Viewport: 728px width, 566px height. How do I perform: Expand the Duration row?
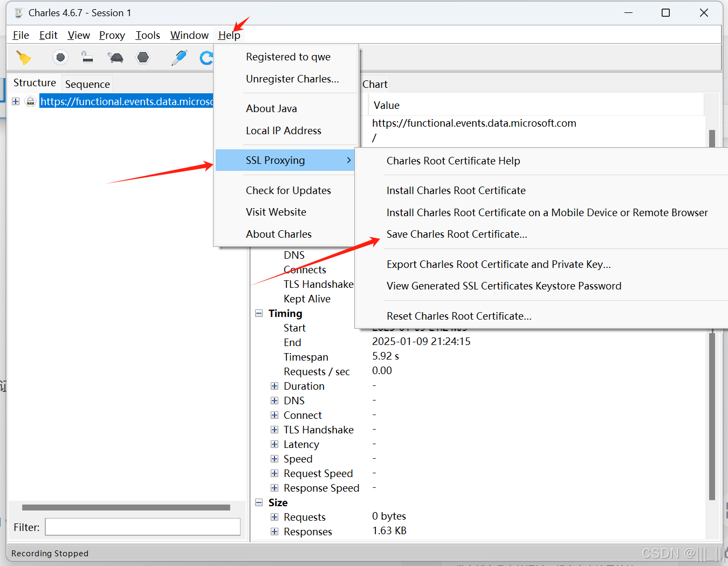pos(274,386)
